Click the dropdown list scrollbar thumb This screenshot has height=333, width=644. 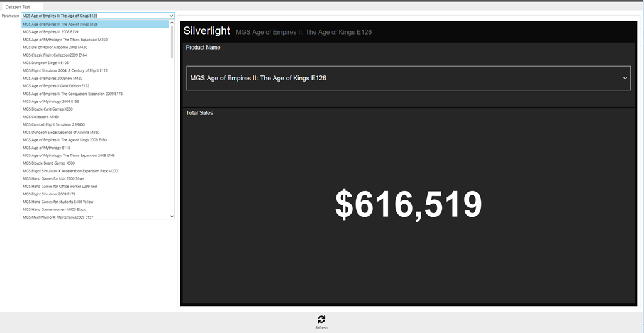coord(172,41)
